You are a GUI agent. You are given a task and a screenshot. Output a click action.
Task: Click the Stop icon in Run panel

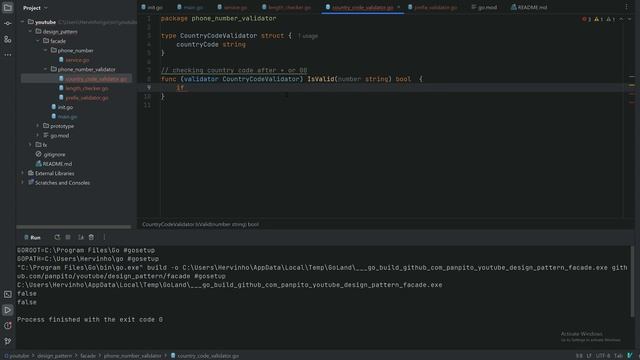pos(68,237)
